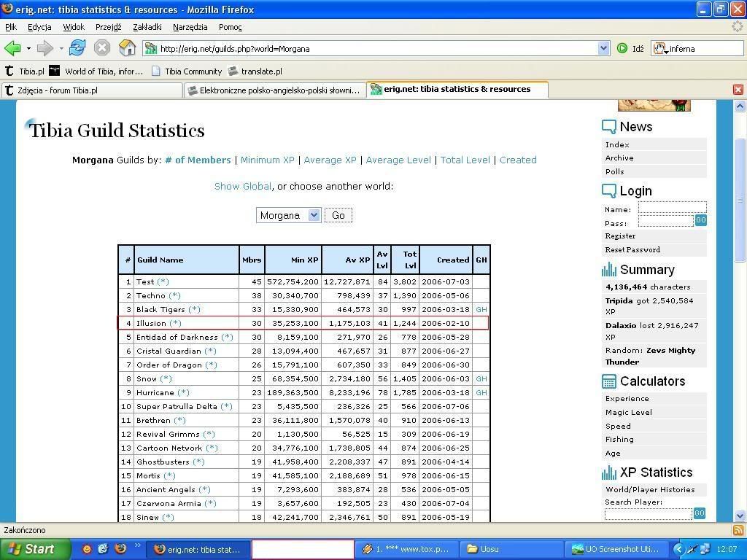747x560 pixels.
Task: Close the current tab with red X
Action: [738, 90]
